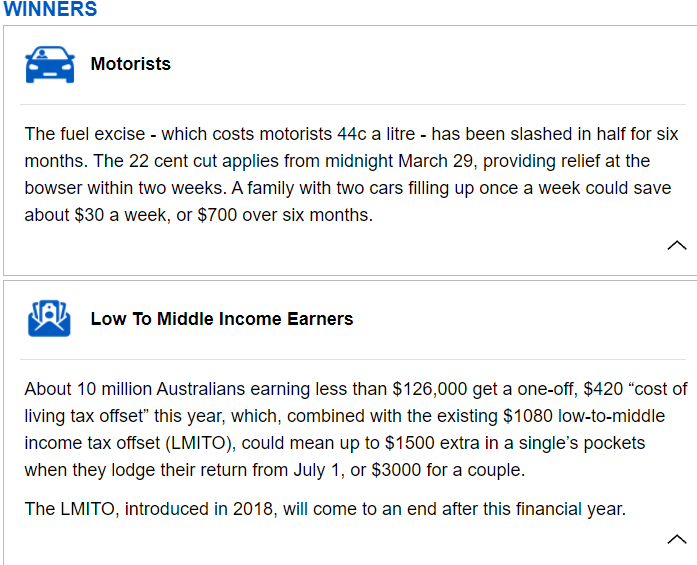Click the divider line under the Motorists heading
The height and width of the screenshot is (565, 697).
point(353,104)
